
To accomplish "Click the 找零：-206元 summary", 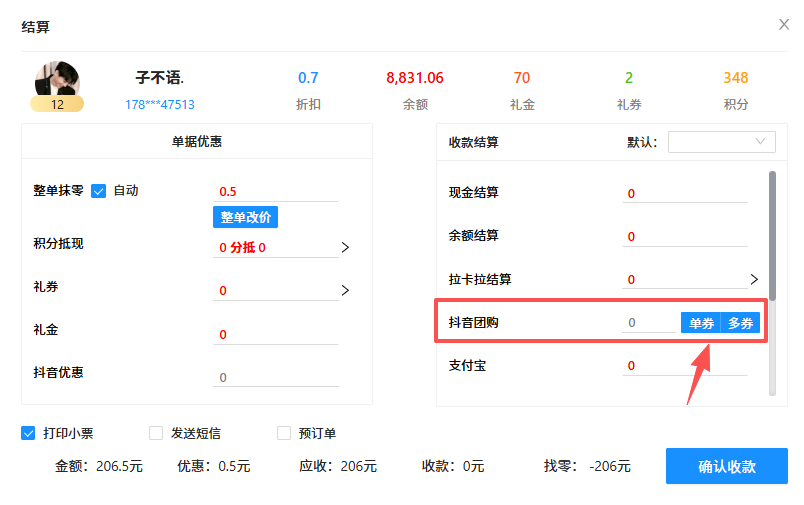I will click(x=587, y=466).
